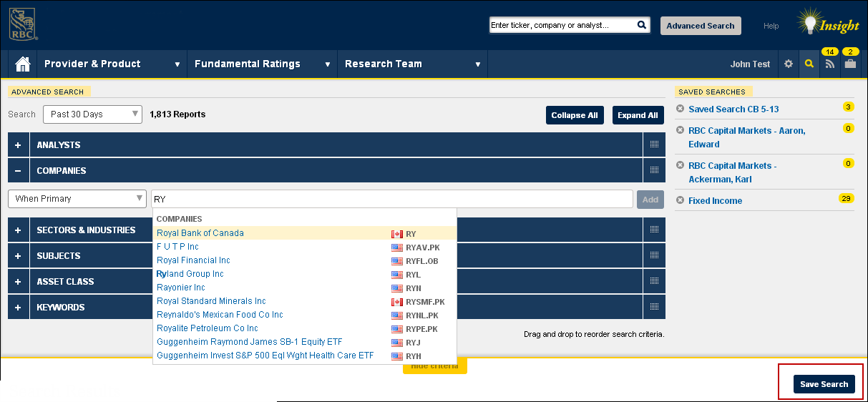
Task: Go to the Home icon
Action: click(x=23, y=64)
